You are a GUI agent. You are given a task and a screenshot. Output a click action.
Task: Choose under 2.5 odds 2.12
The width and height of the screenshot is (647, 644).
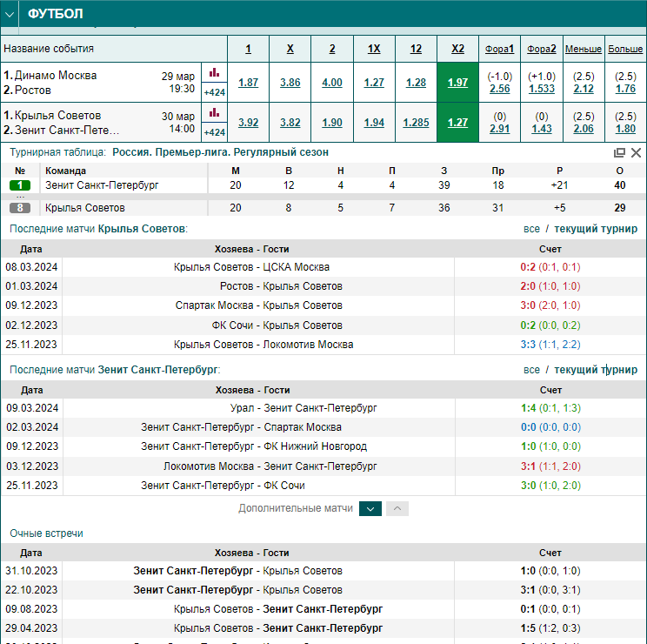coord(584,89)
